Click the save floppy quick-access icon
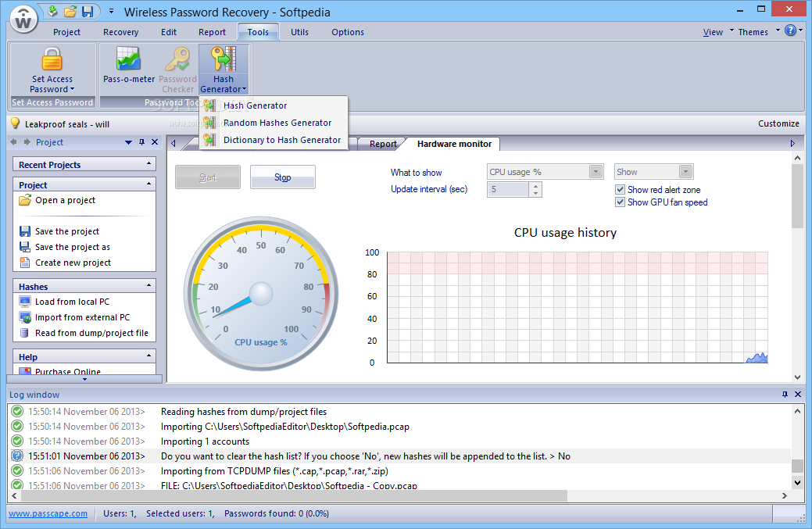The width and height of the screenshot is (812, 529). tap(88, 12)
